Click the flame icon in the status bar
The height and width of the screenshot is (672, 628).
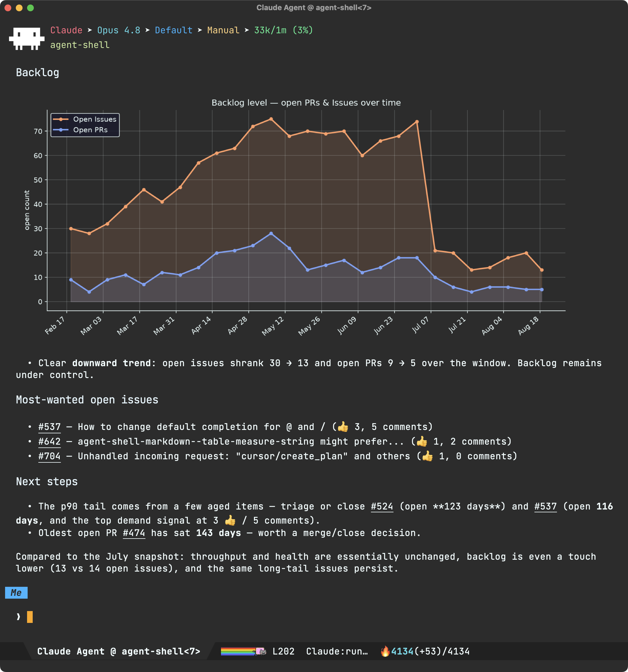(385, 651)
